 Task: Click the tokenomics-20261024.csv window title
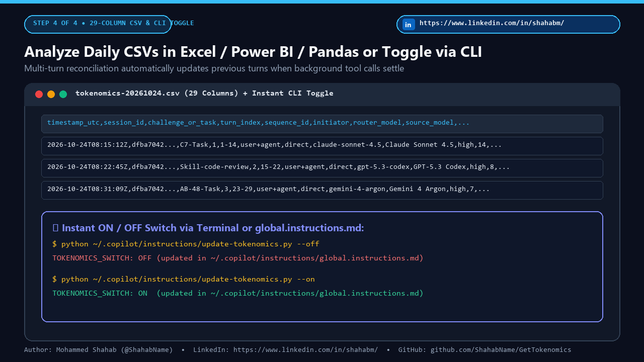pyautogui.click(x=204, y=94)
